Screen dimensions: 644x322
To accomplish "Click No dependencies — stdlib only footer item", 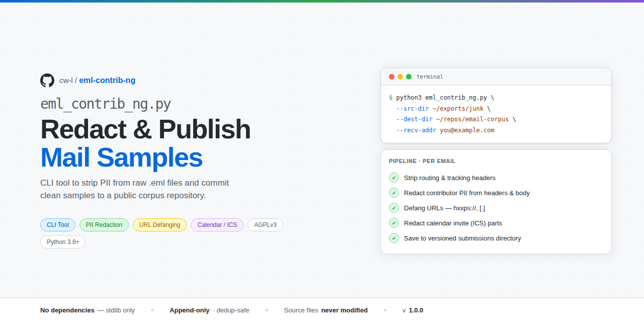I will [88, 310].
